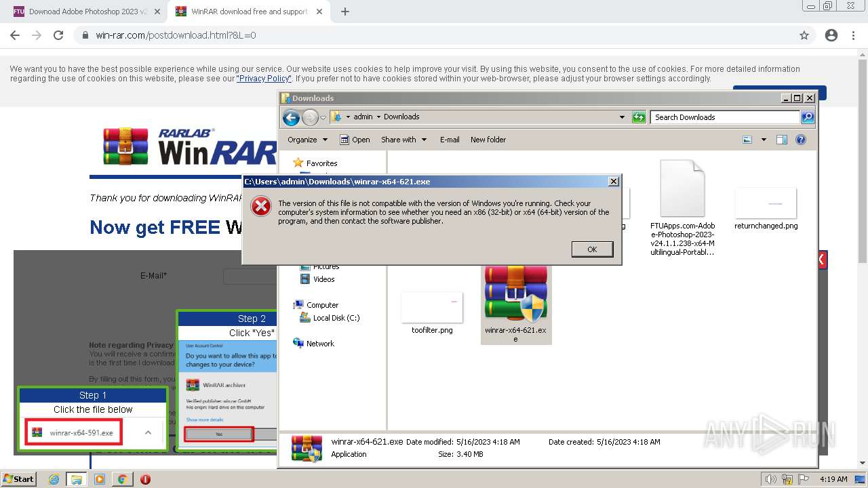Screen dimensions: 868x488
Task: Launch Internet Explorer from the taskbar
Action: pyautogui.click(x=54, y=479)
